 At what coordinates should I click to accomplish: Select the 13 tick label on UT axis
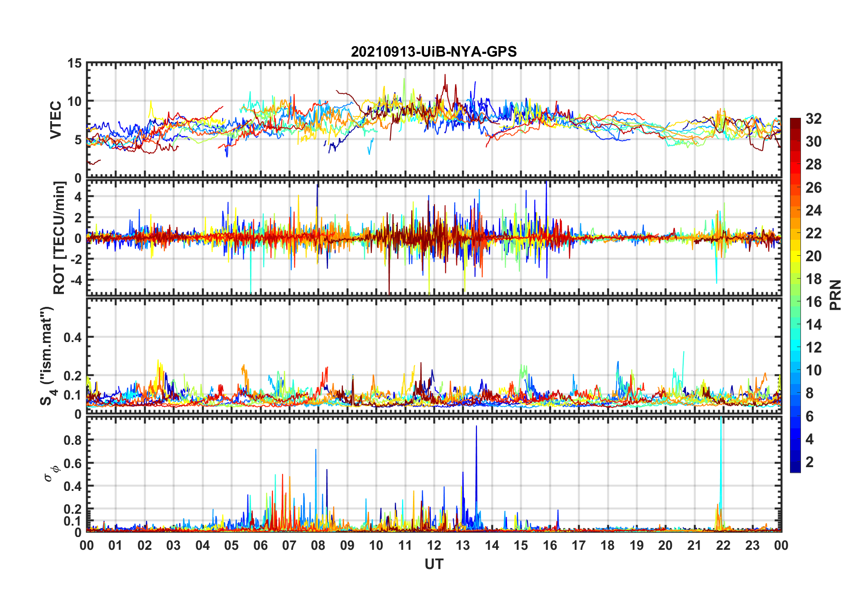463,545
